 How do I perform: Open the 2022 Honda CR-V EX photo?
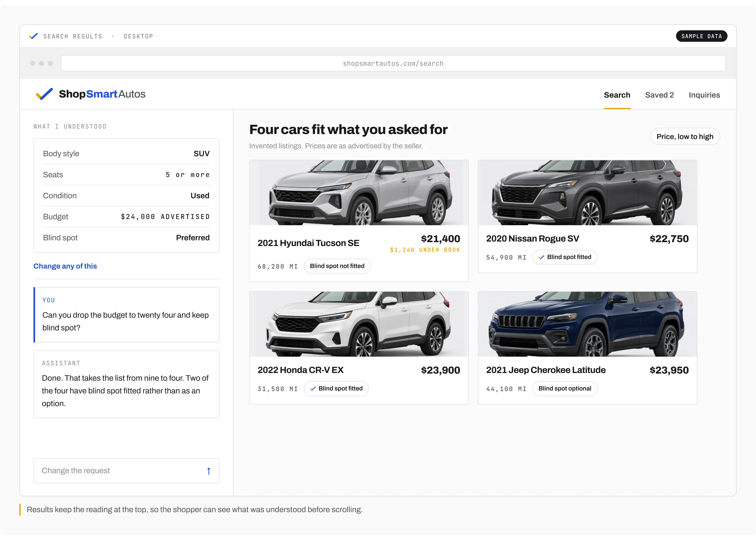(x=359, y=324)
